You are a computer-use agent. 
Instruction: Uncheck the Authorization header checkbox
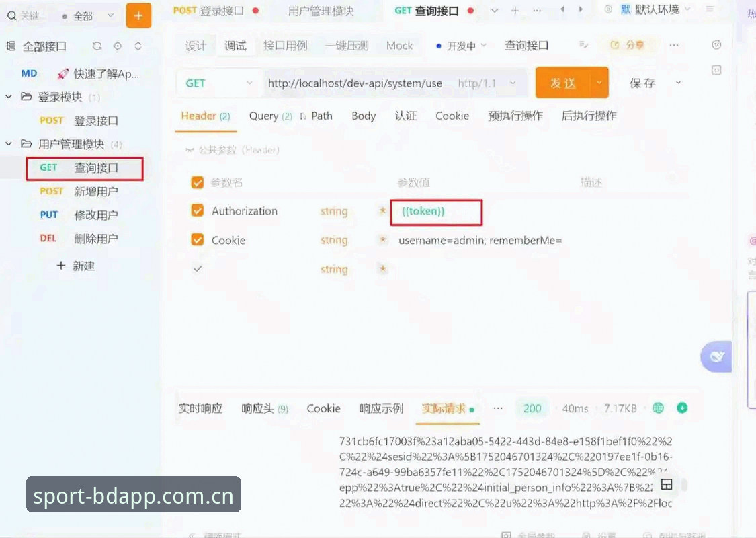[197, 211]
